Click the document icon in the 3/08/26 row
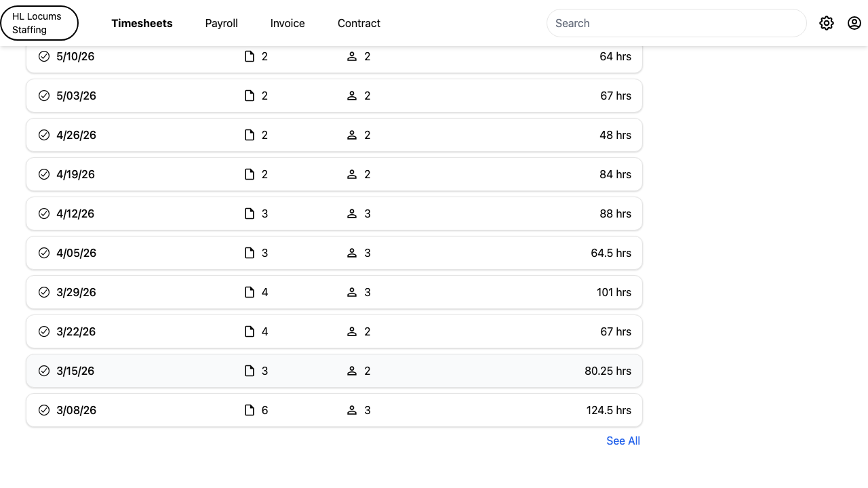 (x=250, y=410)
